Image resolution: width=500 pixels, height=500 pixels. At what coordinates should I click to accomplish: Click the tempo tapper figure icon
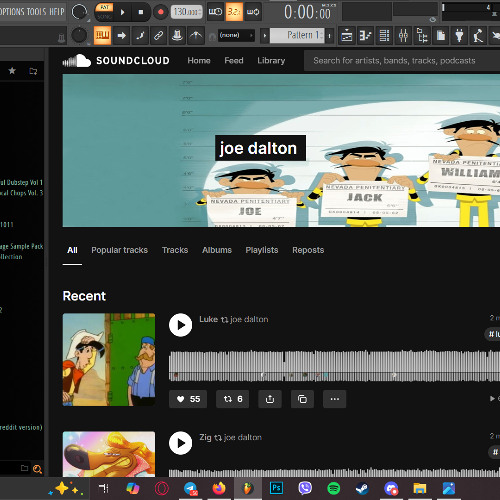point(478,35)
